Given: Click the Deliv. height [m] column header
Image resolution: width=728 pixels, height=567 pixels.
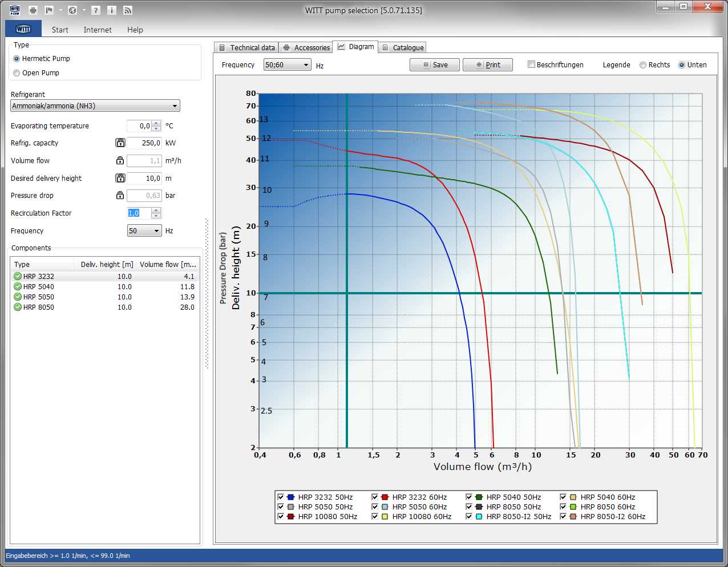Looking at the screenshot, I should tap(105, 264).
